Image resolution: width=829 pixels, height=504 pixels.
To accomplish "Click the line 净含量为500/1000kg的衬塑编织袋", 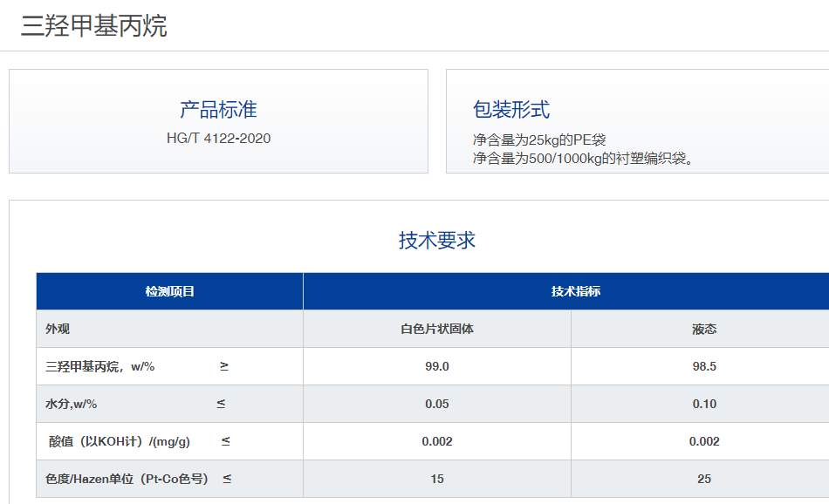I will (x=583, y=158).
